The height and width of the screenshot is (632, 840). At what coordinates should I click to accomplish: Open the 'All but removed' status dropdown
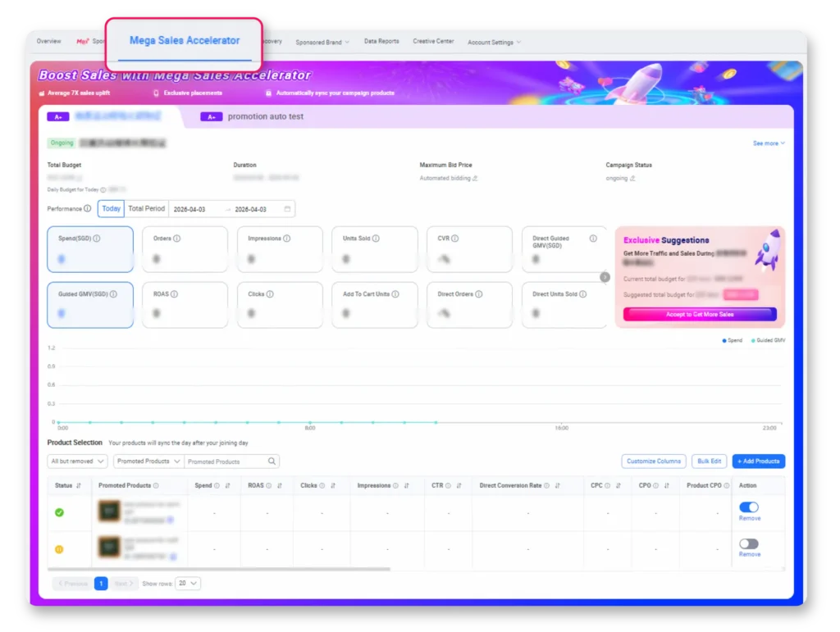pos(78,461)
